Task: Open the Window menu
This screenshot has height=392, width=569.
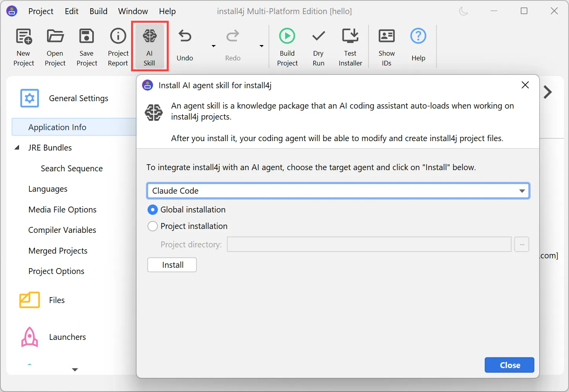Action: click(133, 11)
